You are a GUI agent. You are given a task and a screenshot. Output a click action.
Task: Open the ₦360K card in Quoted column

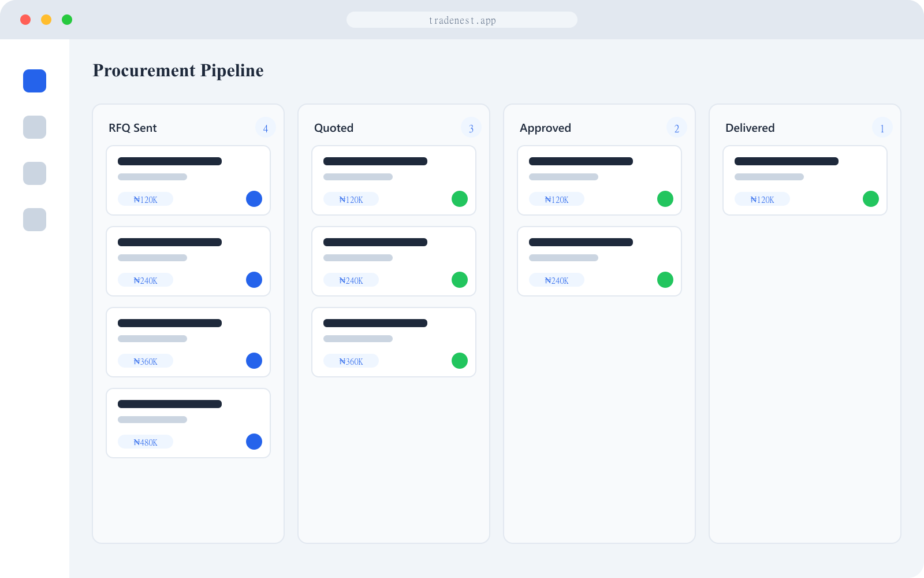(394, 342)
